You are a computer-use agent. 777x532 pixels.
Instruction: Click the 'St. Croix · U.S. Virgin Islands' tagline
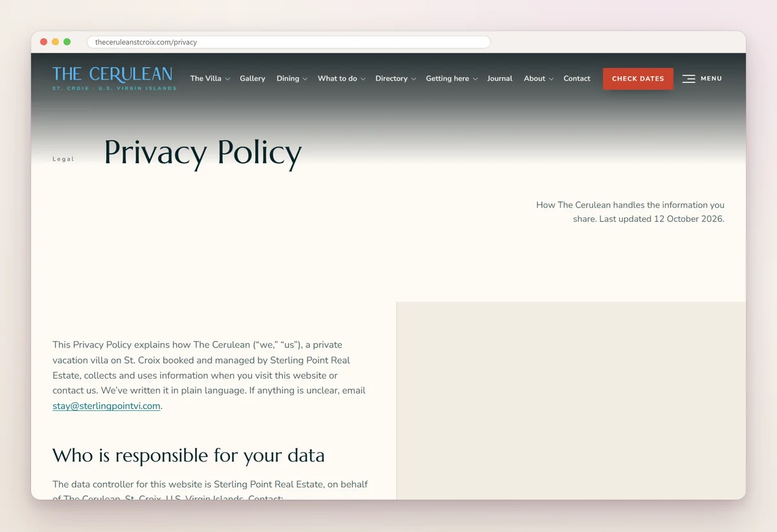point(114,88)
